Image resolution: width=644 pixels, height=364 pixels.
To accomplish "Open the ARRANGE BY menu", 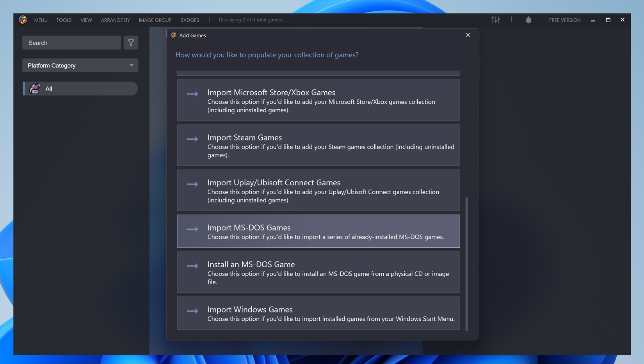I will (115, 20).
